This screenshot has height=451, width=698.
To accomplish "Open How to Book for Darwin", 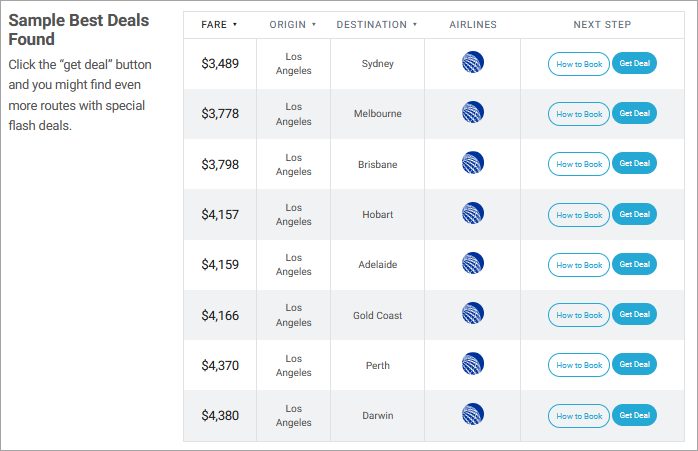I will click(x=579, y=416).
